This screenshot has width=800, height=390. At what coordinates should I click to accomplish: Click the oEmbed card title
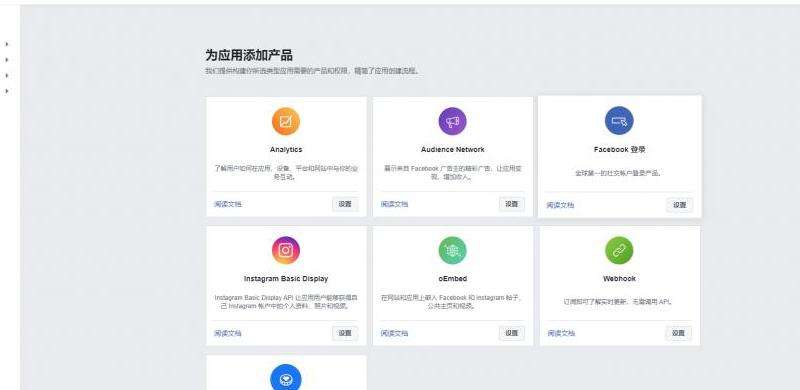[x=453, y=279]
